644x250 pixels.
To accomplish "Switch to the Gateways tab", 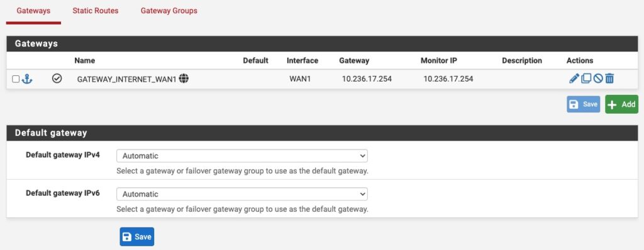I will click(34, 11).
